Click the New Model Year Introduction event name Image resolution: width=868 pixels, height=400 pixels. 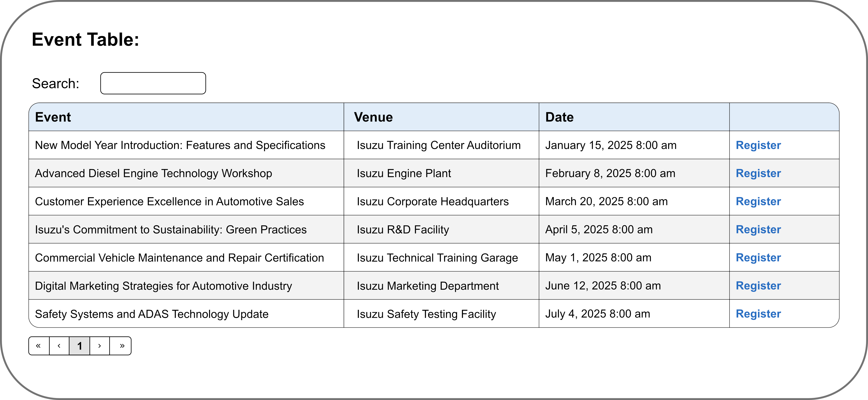[180, 145]
